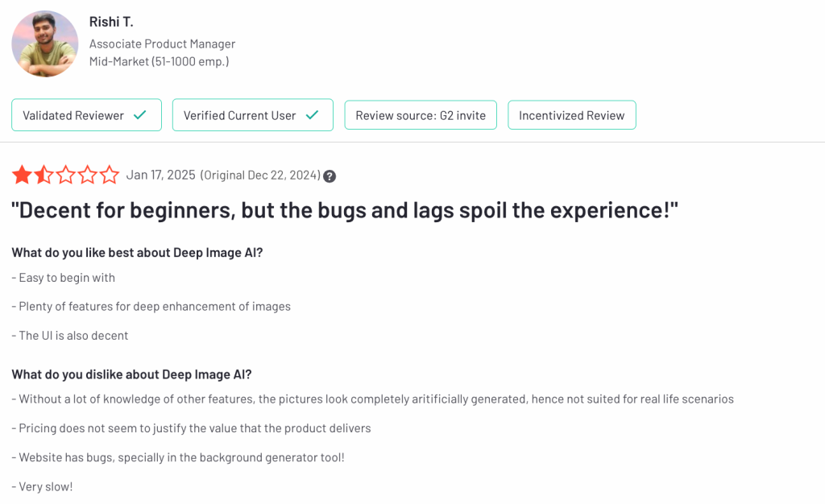
Task: Click the Verified Current User checkmark icon
Action: click(312, 115)
